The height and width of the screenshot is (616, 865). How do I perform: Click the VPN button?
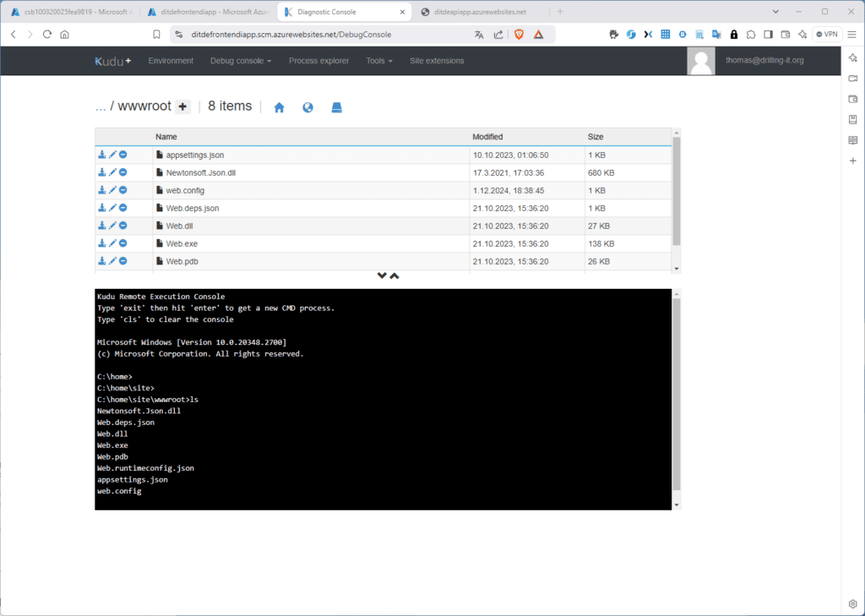tap(827, 34)
